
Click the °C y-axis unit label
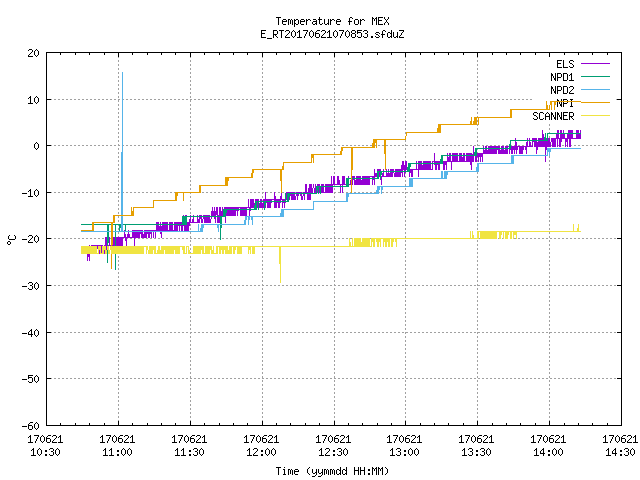coord(11,240)
